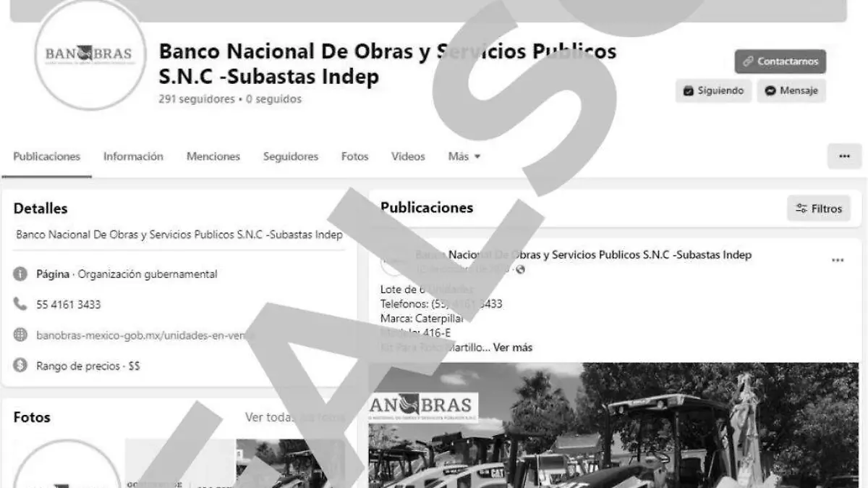Click the Messenger icon in Mensaje button
Image resolution: width=868 pixels, height=488 pixels.
click(771, 91)
